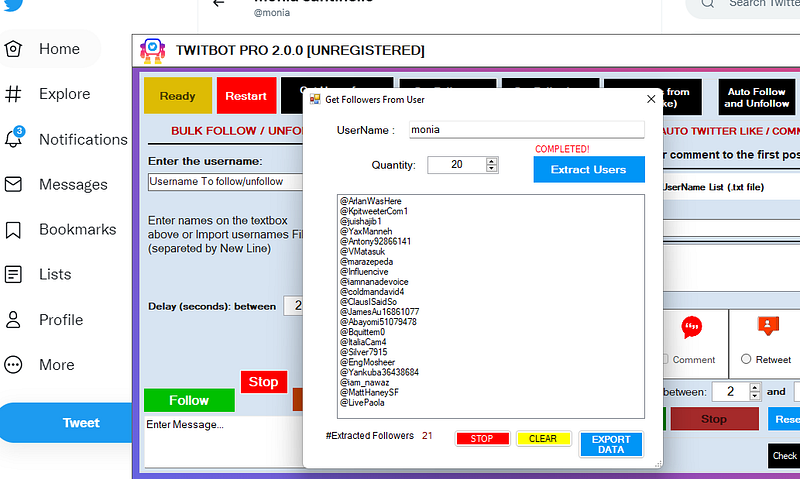Select @Antony92866141 in extracted list
Screen dimensions: 800x479
pos(376,241)
